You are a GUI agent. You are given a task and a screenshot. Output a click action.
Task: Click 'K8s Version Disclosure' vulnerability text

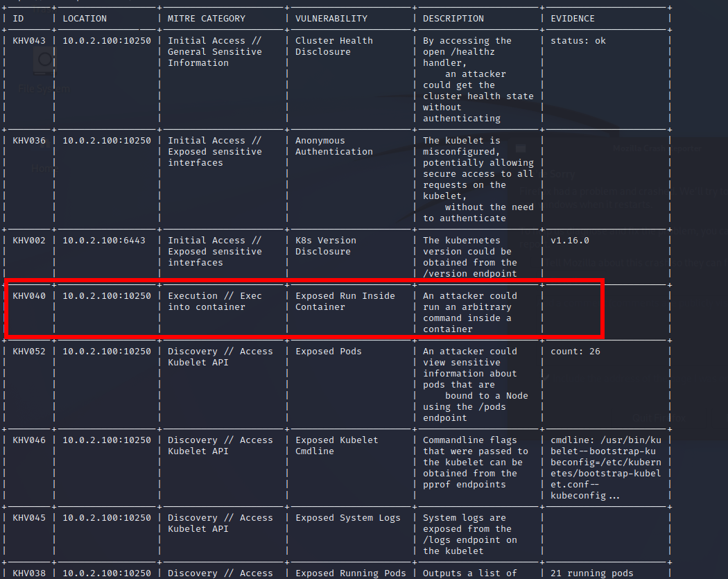click(x=325, y=246)
